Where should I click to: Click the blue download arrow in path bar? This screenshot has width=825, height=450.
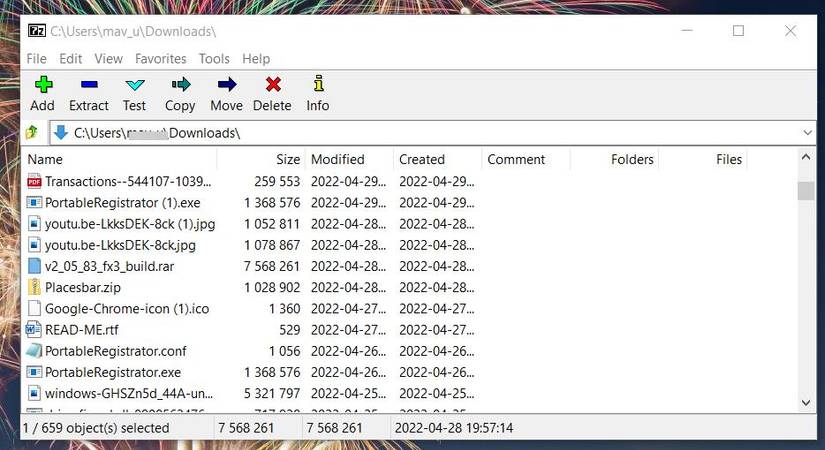click(x=61, y=133)
